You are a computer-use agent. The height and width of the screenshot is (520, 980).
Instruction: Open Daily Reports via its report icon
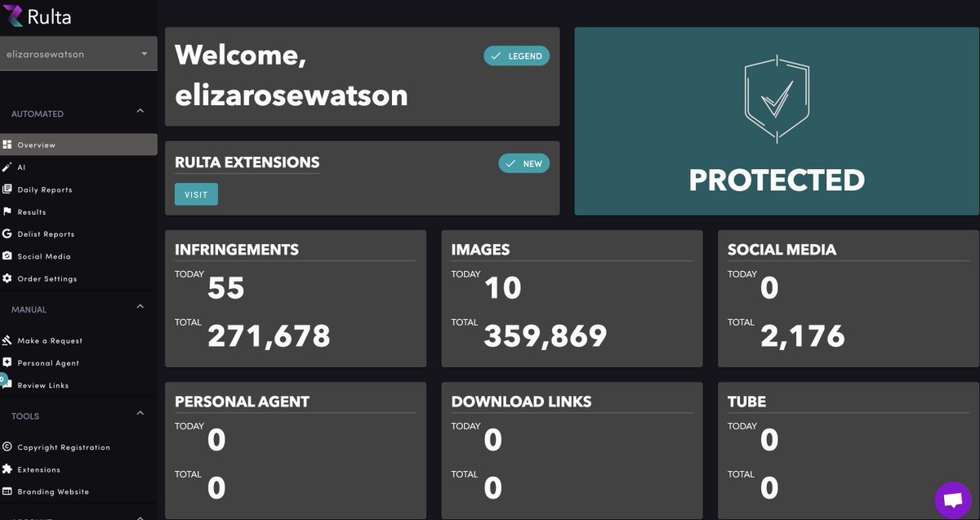click(7, 189)
